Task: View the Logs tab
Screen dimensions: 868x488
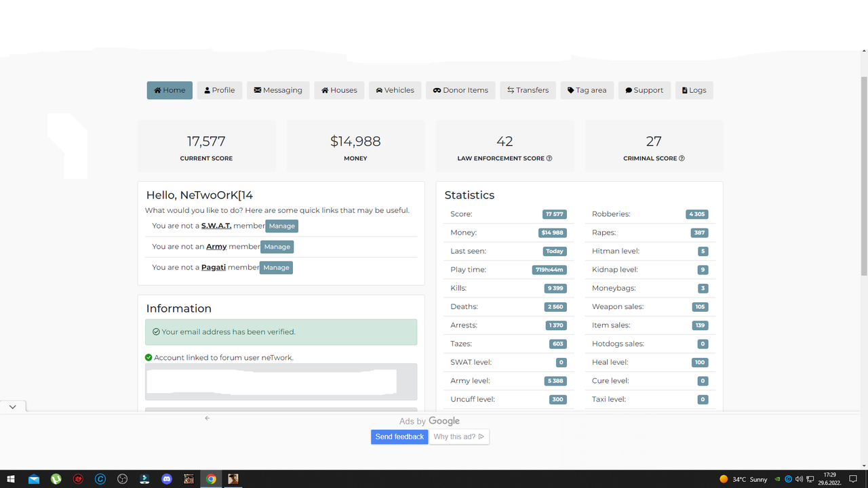Action: tap(694, 90)
